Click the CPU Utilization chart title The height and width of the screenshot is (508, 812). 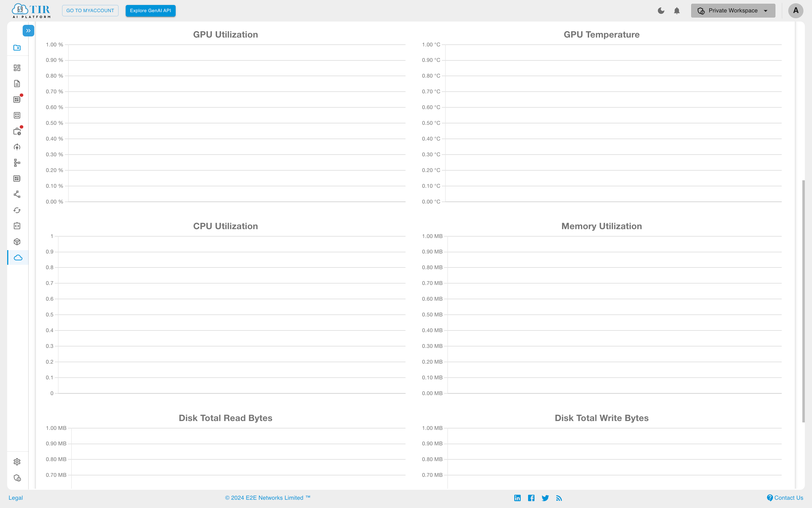(x=226, y=226)
